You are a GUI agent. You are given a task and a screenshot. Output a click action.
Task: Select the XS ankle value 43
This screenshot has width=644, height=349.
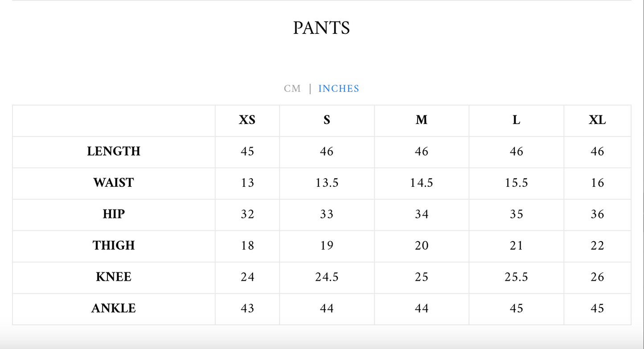tap(247, 308)
